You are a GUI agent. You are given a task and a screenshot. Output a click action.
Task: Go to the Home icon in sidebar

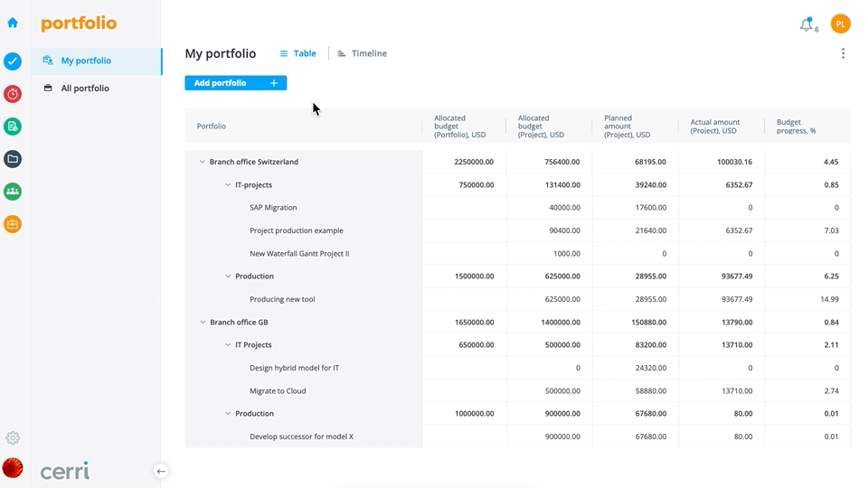tap(13, 23)
